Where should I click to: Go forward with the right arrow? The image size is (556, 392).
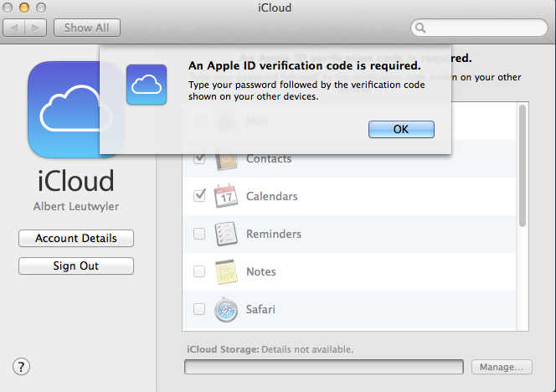coord(35,28)
